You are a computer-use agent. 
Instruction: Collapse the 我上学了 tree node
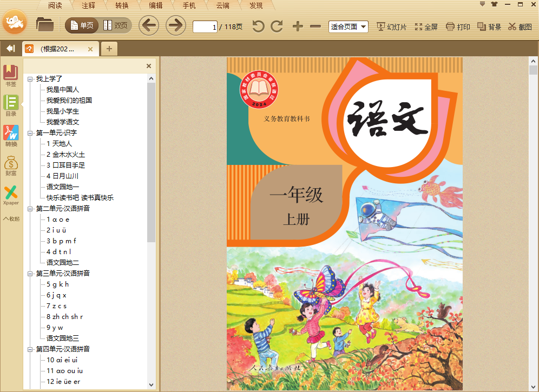(x=30, y=79)
